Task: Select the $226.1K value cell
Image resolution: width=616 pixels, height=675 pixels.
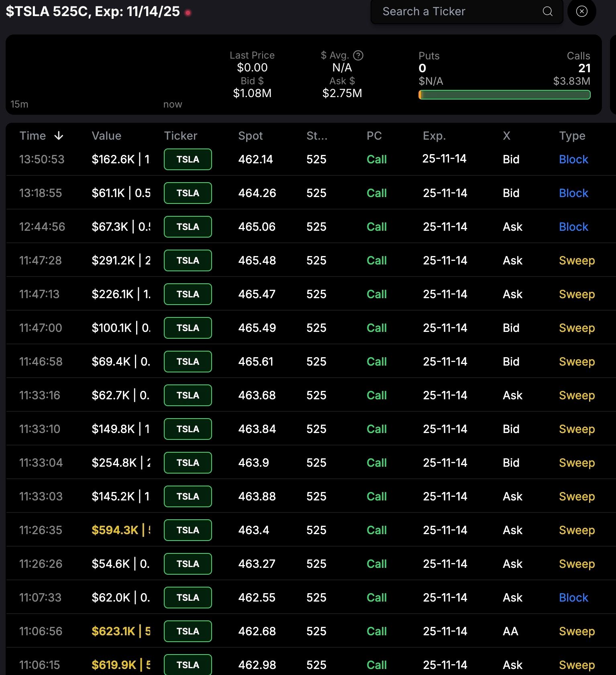Action: (121, 294)
